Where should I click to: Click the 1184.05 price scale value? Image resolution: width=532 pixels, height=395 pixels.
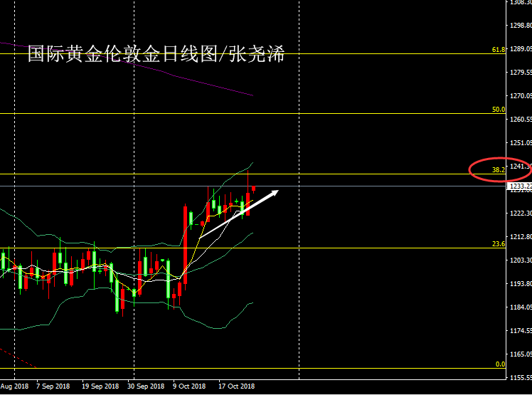pyautogui.click(x=521, y=307)
